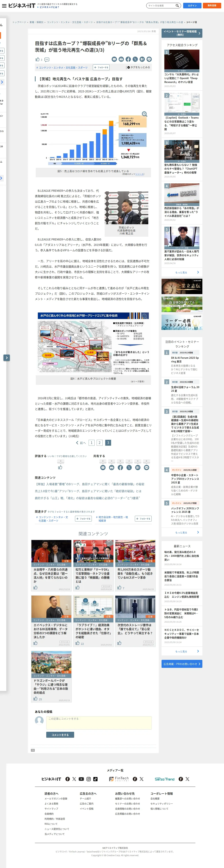Open 自治体DXのリアル sidebar banner
The height and width of the screenshot is (868, 224).
pyautogui.click(x=182, y=304)
